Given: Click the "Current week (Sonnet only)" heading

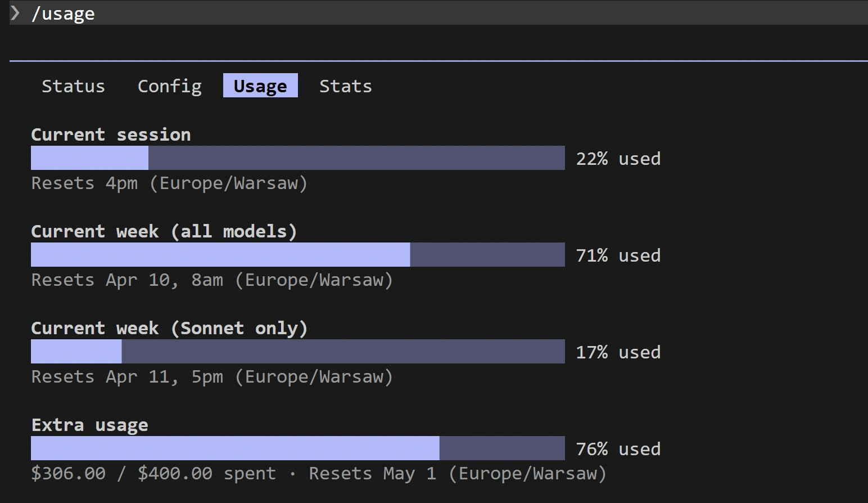Looking at the screenshot, I should click(169, 328).
